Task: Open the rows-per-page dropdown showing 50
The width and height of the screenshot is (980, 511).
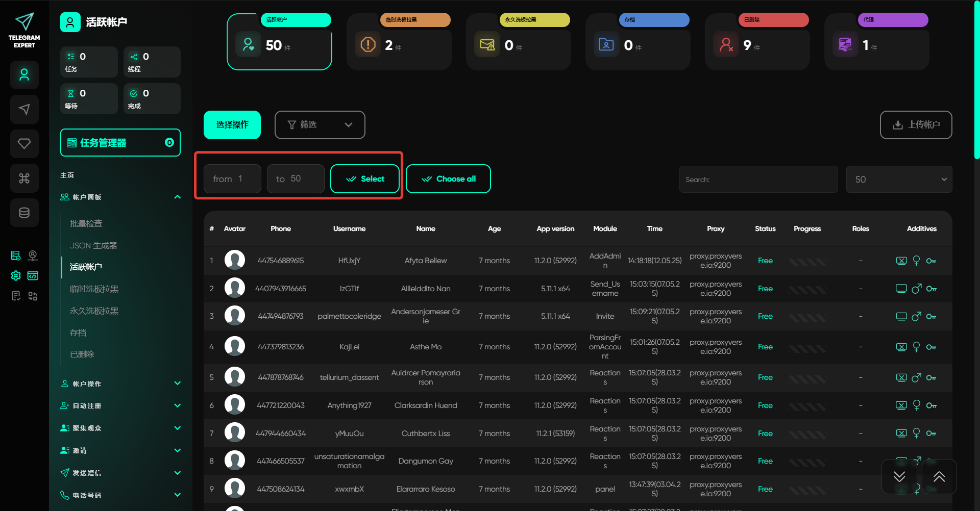Action: pos(898,180)
